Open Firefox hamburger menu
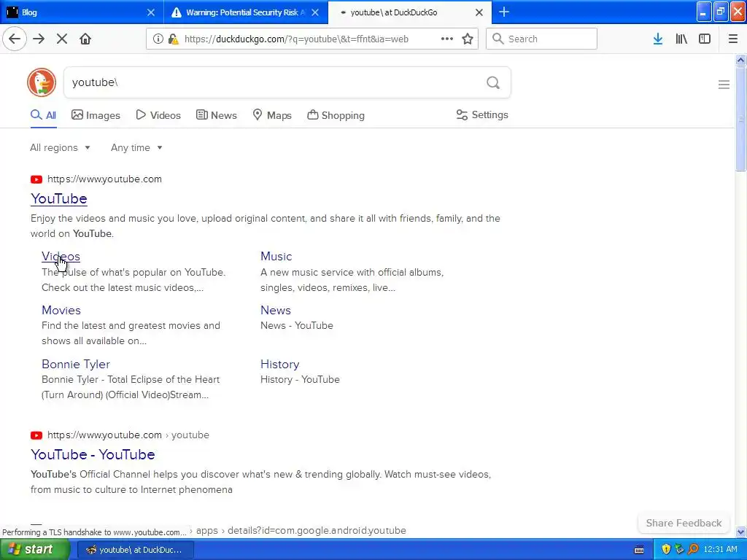747x560 pixels. pyautogui.click(x=733, y=39)
